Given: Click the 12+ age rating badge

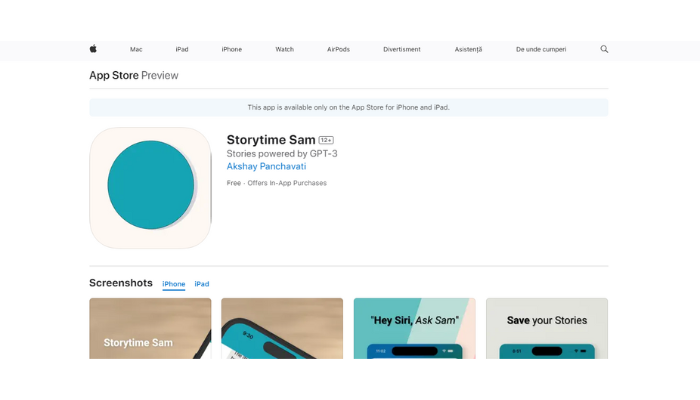Looking at the screenshot, I should pos(326,140).
